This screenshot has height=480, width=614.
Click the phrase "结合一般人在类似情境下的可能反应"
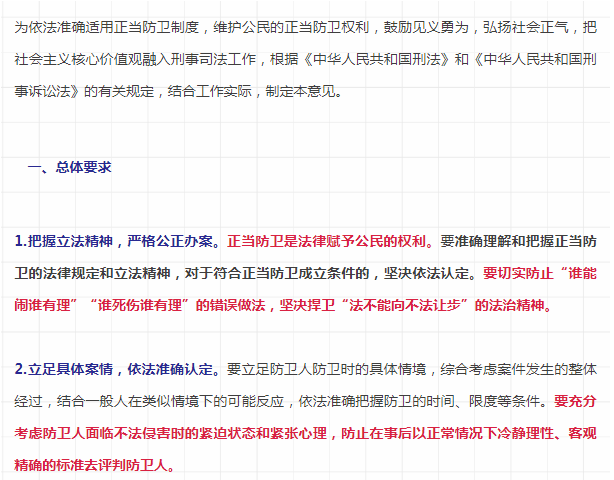click(x=170, y=401)
